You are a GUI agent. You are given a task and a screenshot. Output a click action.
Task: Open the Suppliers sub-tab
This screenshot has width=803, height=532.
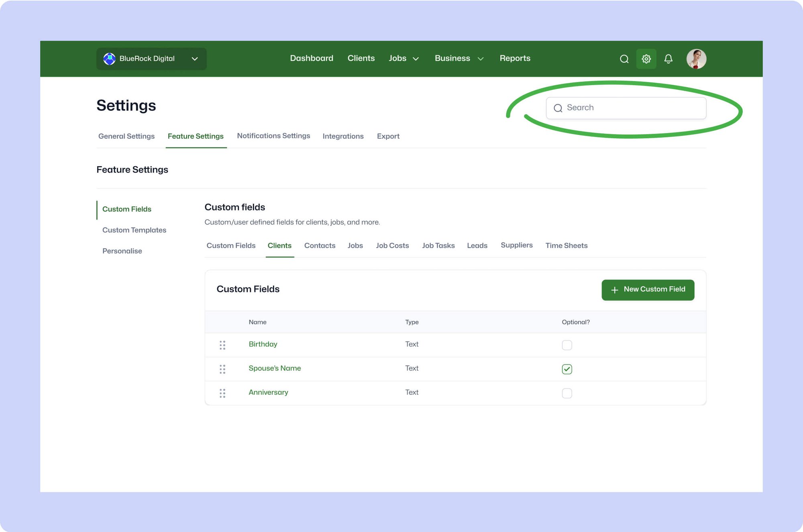516,245
